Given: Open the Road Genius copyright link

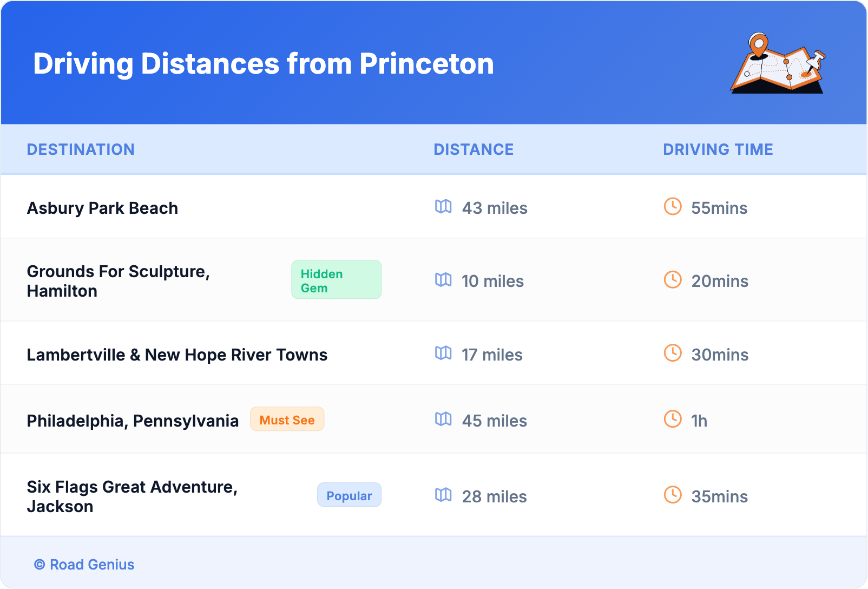Looking at the screenshot, I should point(84,565).
